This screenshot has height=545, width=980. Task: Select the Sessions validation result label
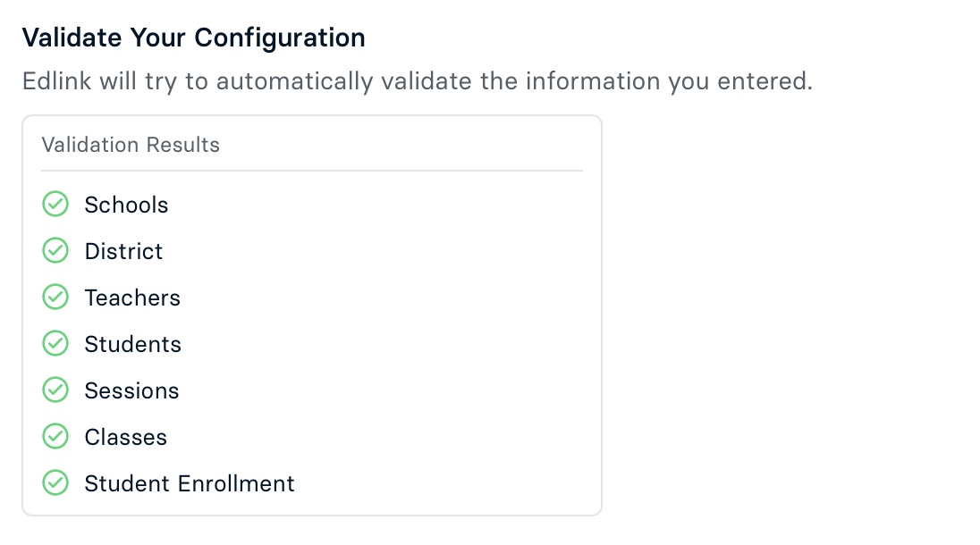[131, 390]
